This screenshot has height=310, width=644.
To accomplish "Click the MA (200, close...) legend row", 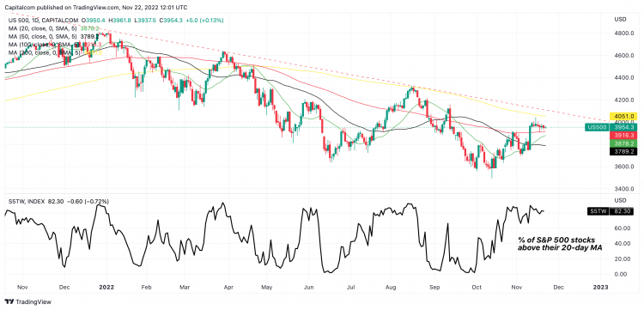I will click(x=55, y=52).
